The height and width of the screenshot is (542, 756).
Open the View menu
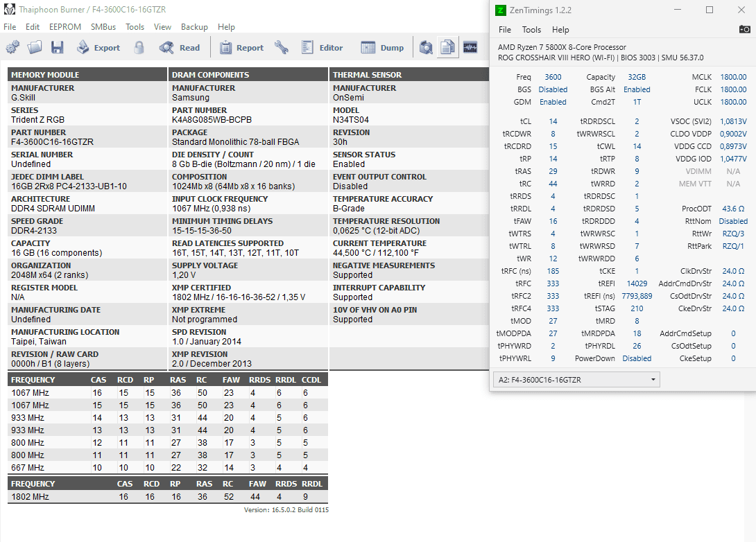point(162,27)
